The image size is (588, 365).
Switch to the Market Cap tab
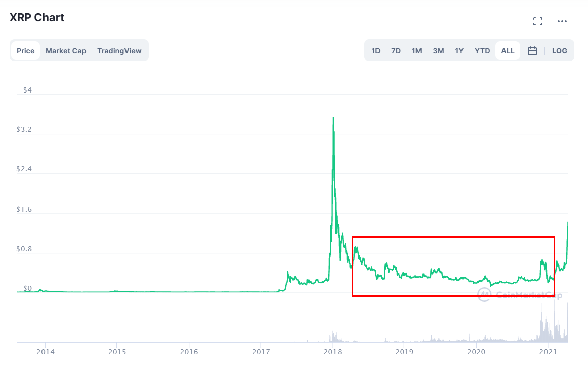coord(66,51)
